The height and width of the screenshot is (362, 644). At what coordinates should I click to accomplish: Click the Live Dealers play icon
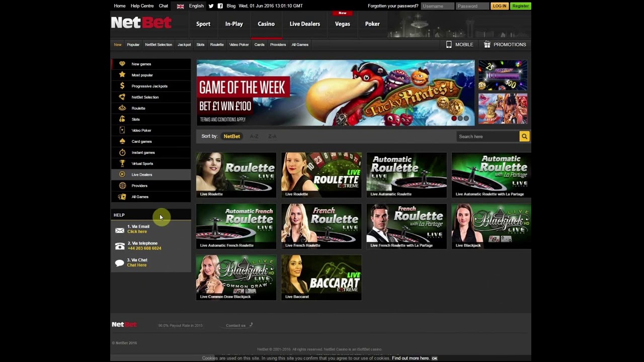click(x=122, y=174)
